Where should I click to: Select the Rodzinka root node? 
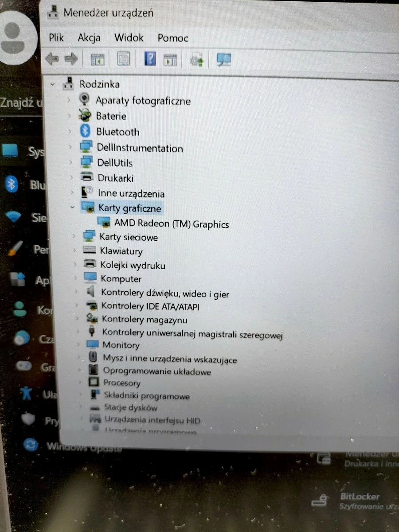point(101,84)
